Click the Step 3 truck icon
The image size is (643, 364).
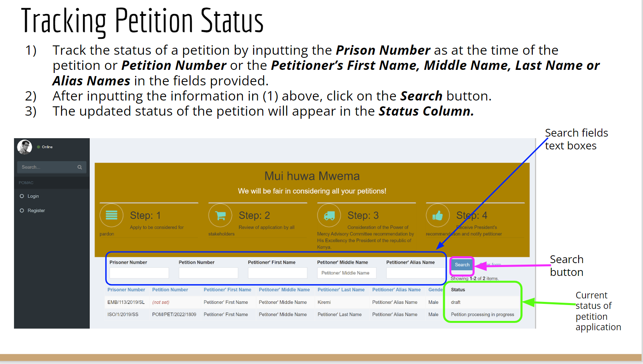(x=329, y=215)
